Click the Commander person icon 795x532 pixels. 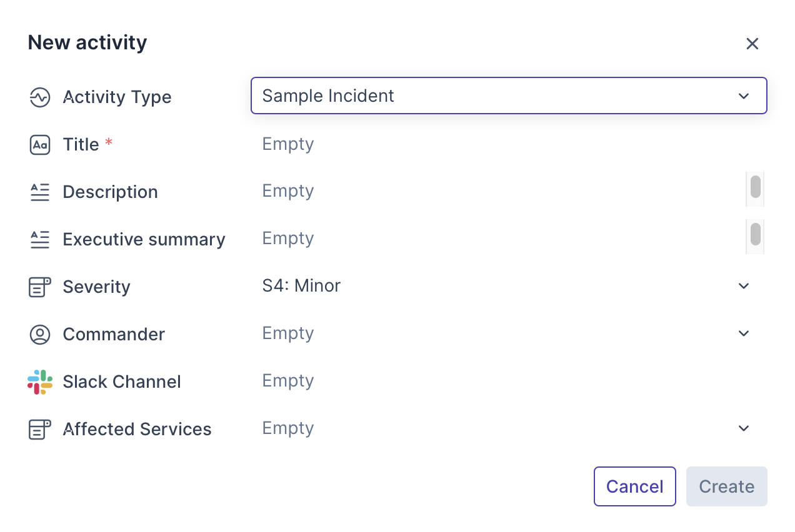pos(40,335)
